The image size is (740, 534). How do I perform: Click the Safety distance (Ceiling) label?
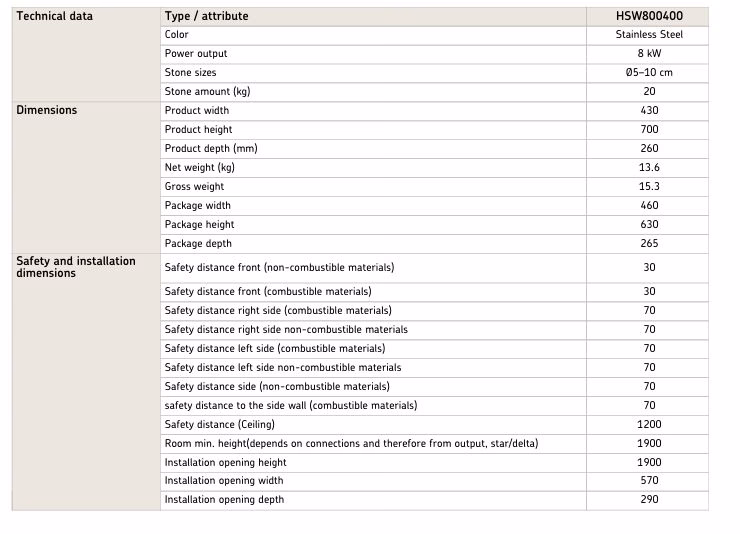tap(220, 425)
